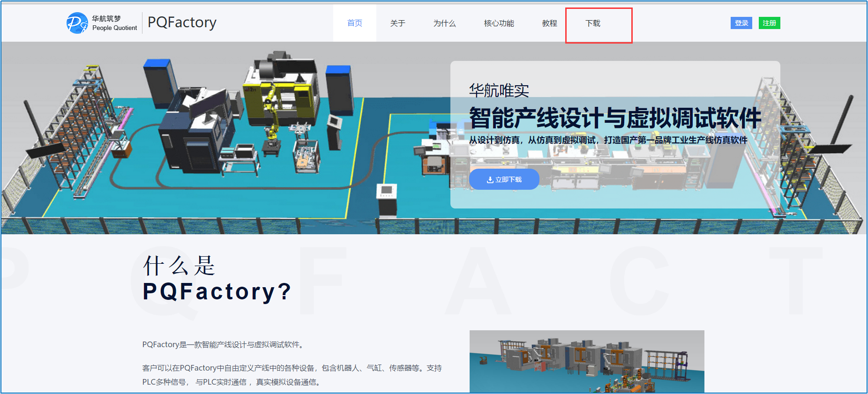The image size is (868, 394).
Task: Click the 从设计到仿真 slogan line
Action: coord(608,140)
